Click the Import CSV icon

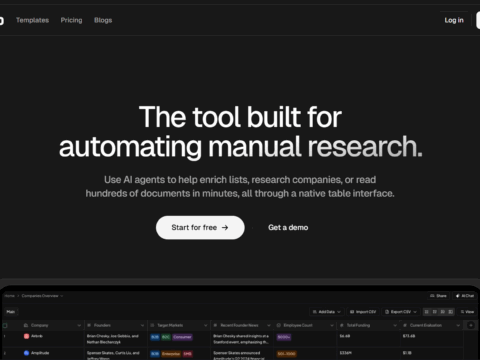point(352,312)
